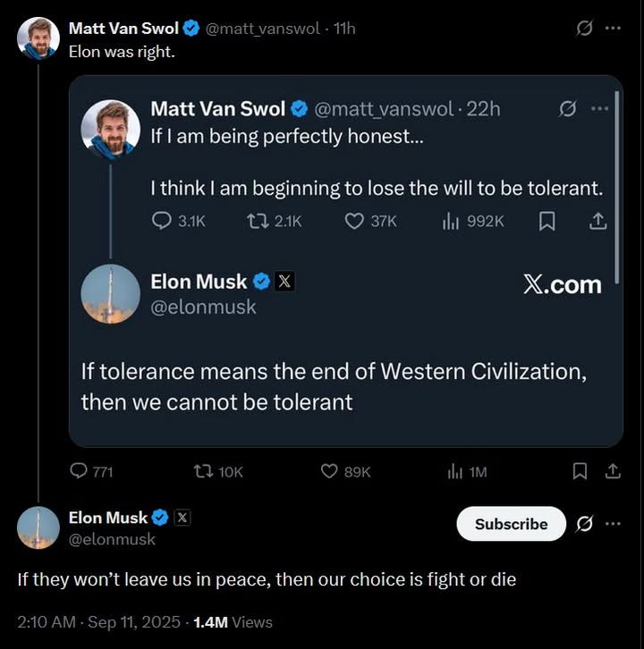Open more options in embedded screenshot tweet
This screenshot has width=644, height=649.
[599, 109]
